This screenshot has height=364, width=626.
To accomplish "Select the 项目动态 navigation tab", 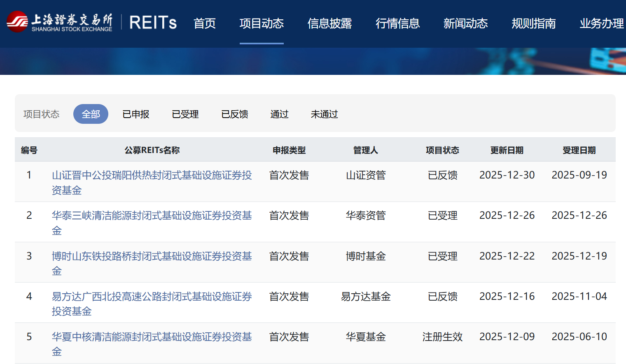I will pos(262,23).
